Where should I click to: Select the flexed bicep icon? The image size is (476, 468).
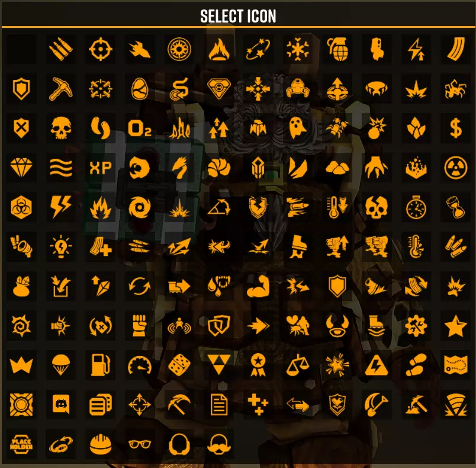258,286
